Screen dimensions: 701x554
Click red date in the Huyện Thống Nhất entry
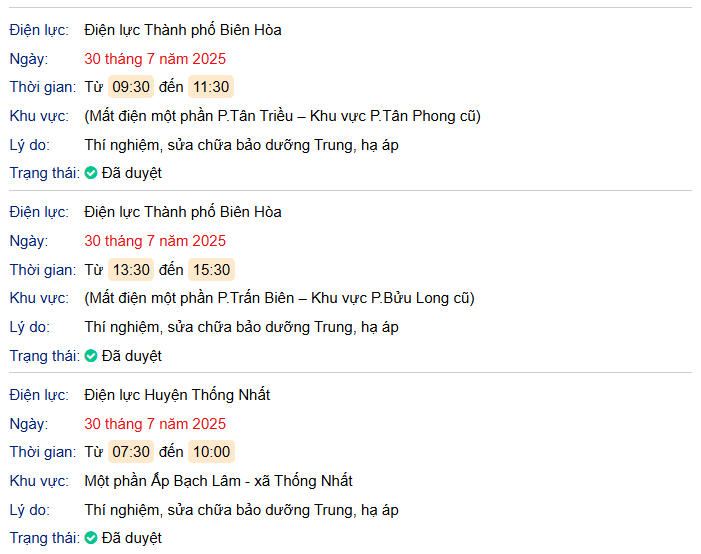coord(155,423)
